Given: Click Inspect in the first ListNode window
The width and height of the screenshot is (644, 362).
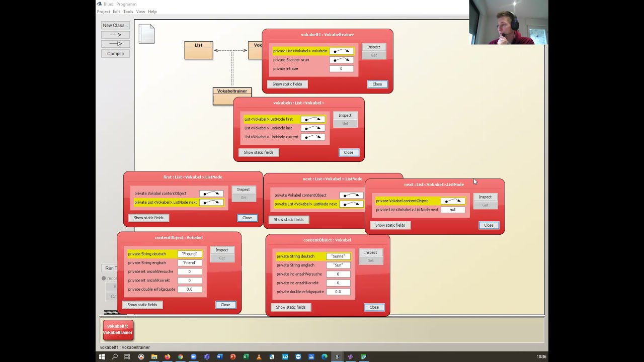Looking at the screenshot, I should pos(244,190).
